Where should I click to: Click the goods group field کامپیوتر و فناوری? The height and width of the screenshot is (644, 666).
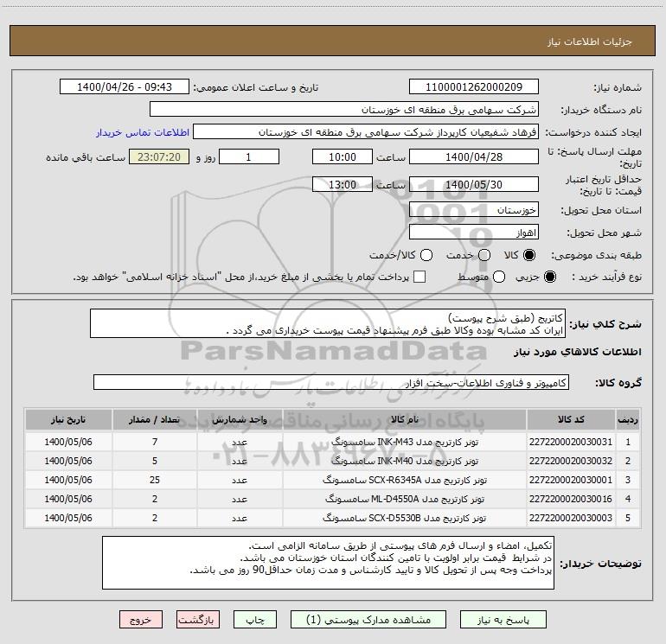331,382
